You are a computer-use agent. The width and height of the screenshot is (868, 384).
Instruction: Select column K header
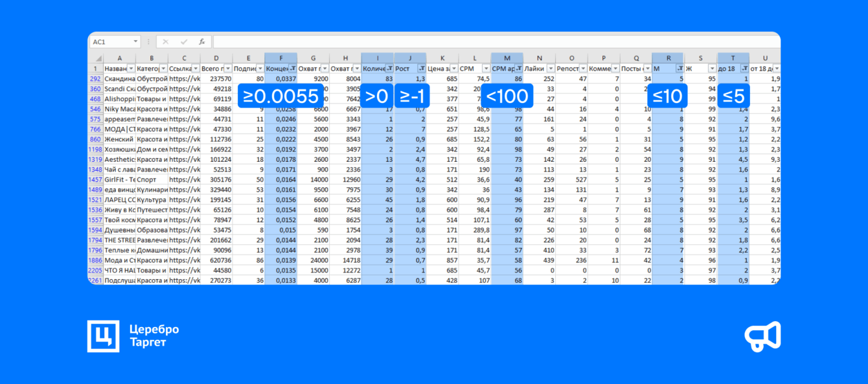tap(442, 58)
